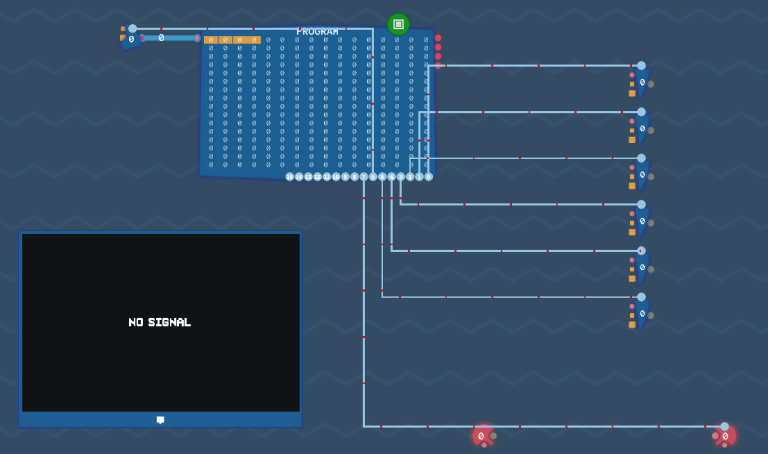768x454 pixels.
Task: Click the green chip icon above Program
Action: (398, 24)
